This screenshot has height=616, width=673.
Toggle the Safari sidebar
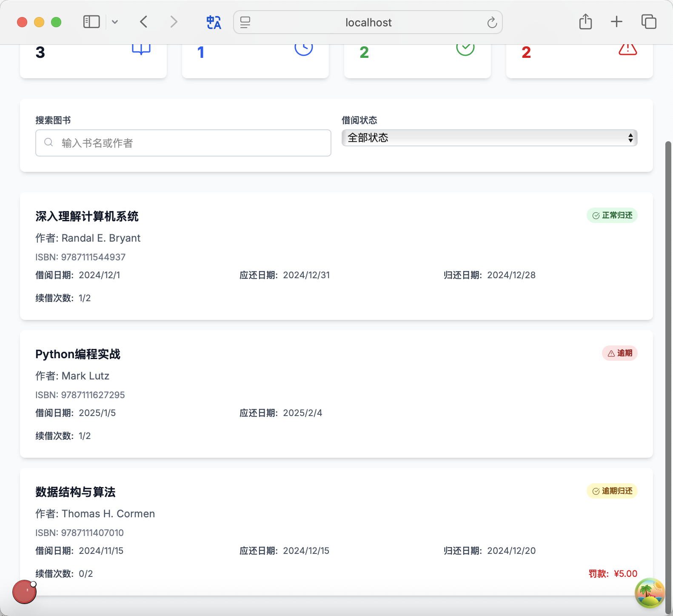point(91,22)
